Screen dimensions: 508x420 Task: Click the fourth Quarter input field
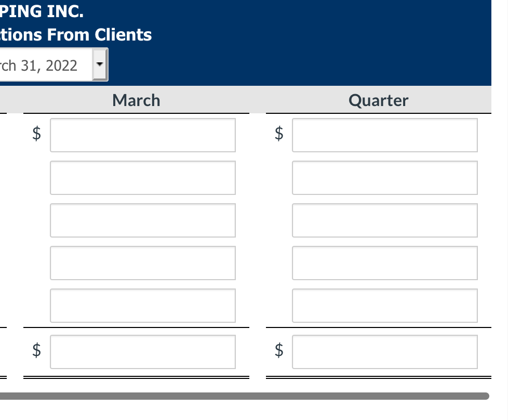pos(384,263)
